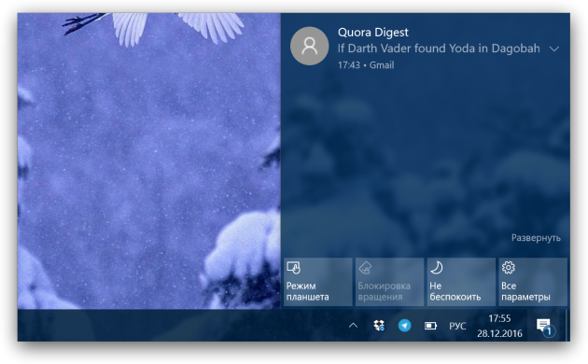588x364 pixels.
Task: Click the Show desktop strip at taskbar edge
Action: point(567,326)
